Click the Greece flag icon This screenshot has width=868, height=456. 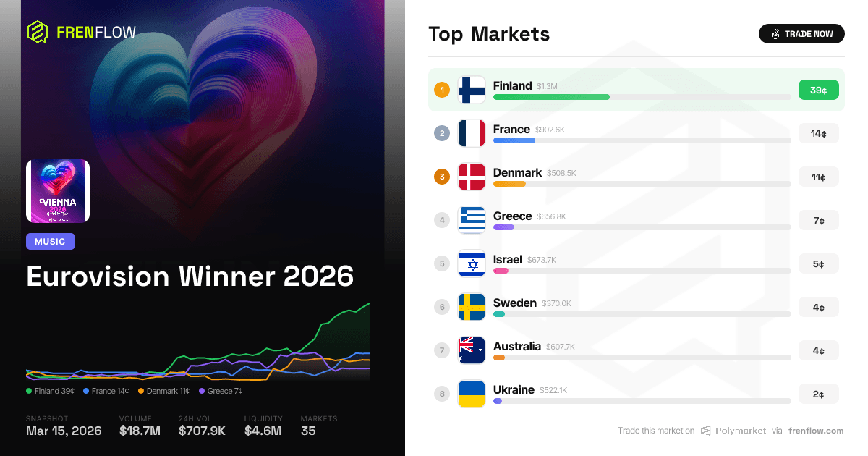pos(472,220)
